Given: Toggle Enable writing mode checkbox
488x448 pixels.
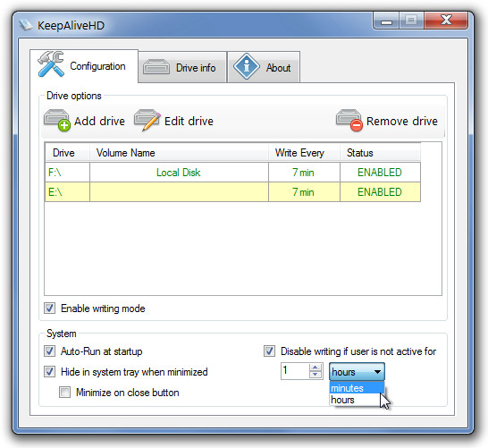Looking at the screenshot, I should click(49, 309).
